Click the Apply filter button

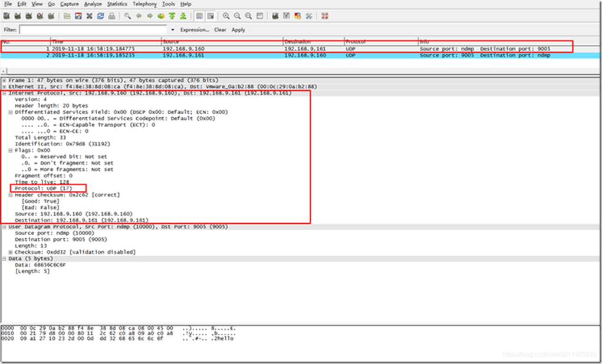click(238, 30)
